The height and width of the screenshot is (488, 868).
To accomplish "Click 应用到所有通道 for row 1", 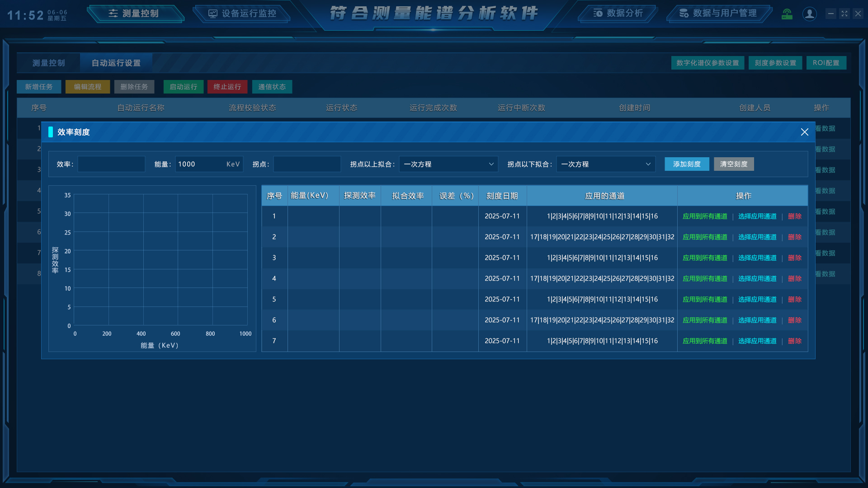I will pos(704,216).
